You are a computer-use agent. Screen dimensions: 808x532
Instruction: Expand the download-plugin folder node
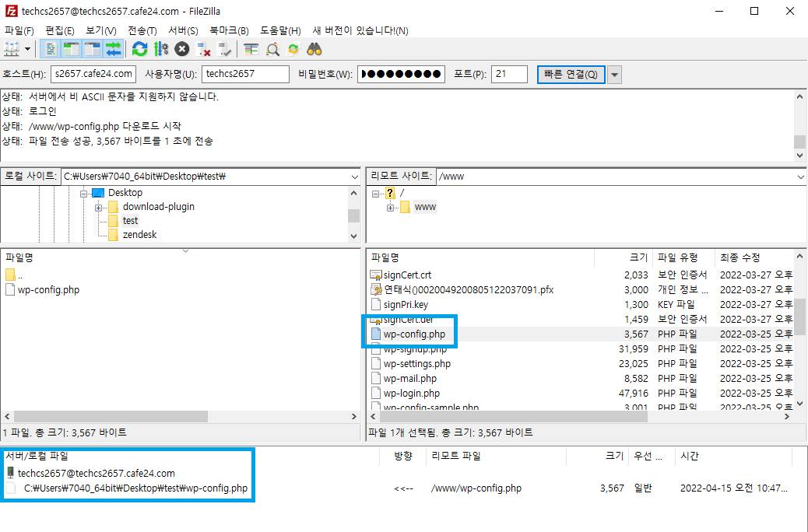pyautogui.click(x=97, y=207)
